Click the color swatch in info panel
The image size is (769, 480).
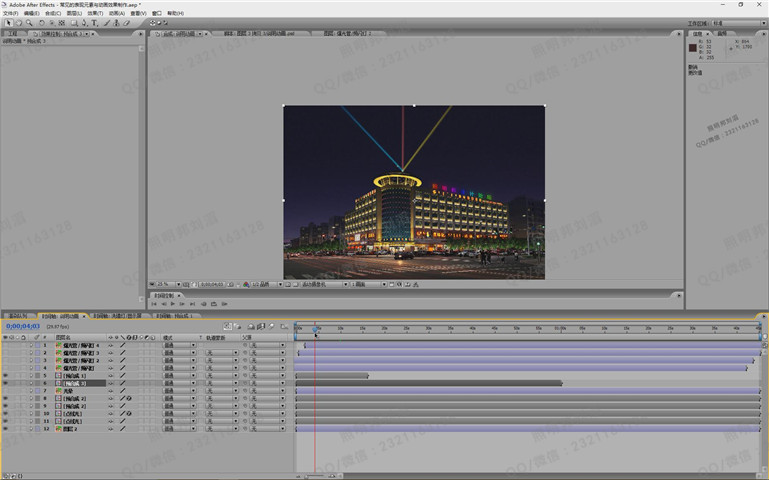coord(692,47)
